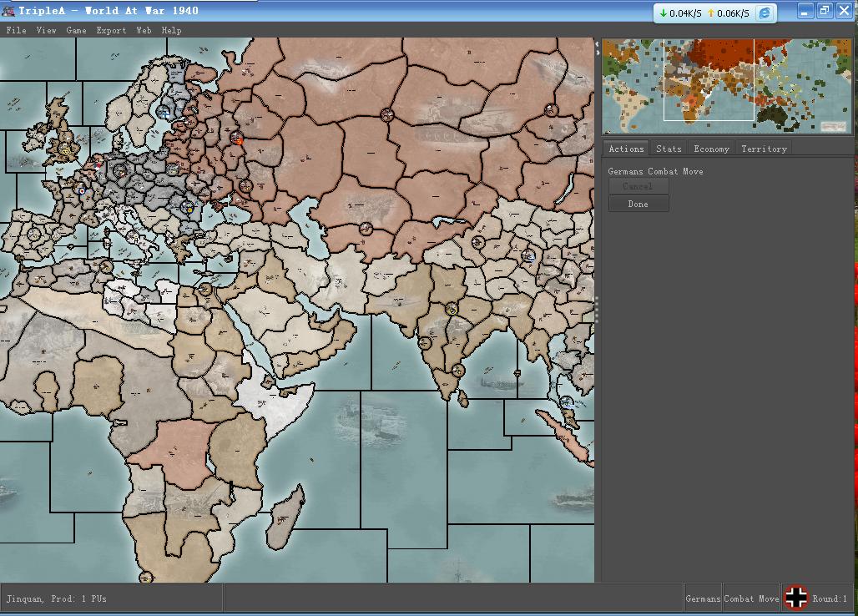
Task: Expand the map with the right splitter arrow
Action: pyautogui.click(x=598, y=53)
